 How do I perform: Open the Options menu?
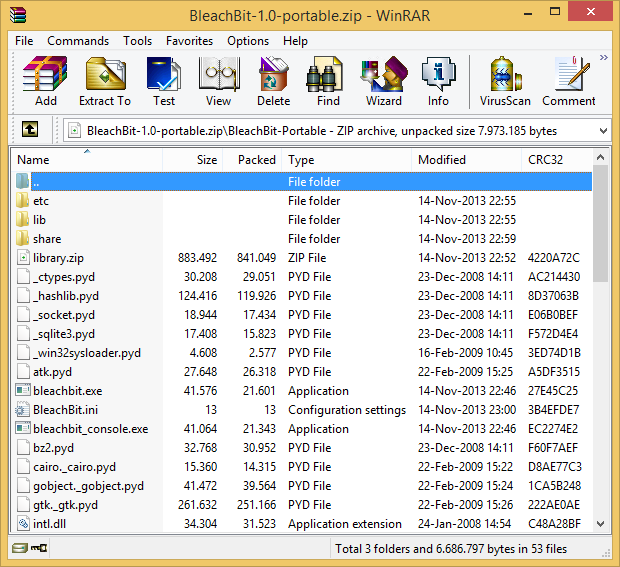[x=248, y=41]
